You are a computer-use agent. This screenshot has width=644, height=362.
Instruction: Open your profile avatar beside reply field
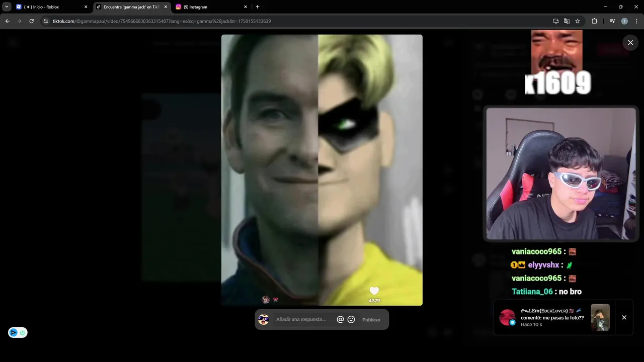tap(264, 319)
